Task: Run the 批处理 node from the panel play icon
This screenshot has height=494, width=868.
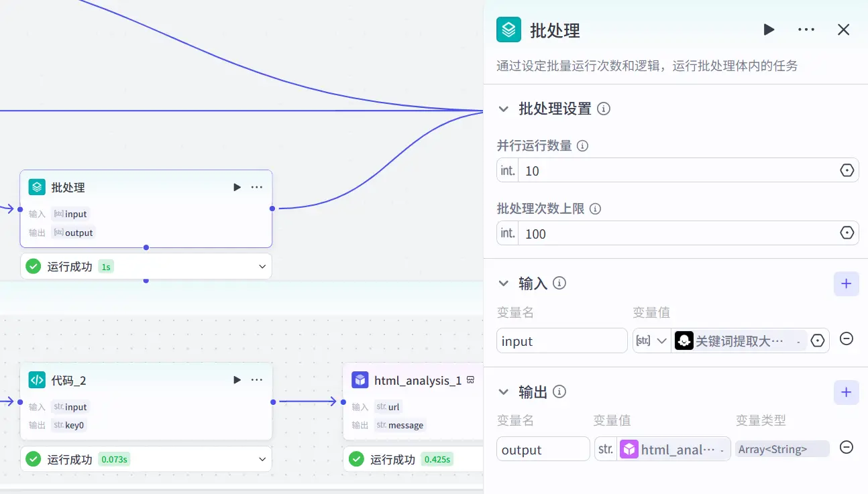Action: (769, 29)
